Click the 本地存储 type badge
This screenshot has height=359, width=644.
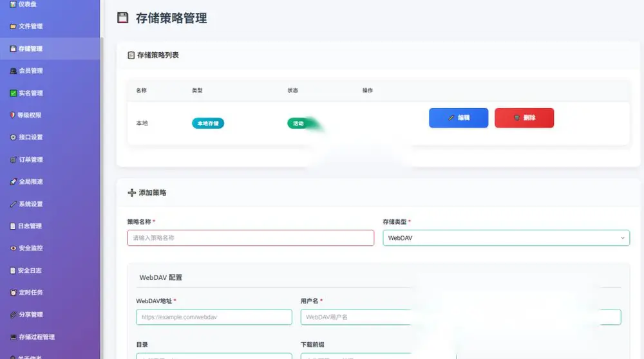click(208, 123)
